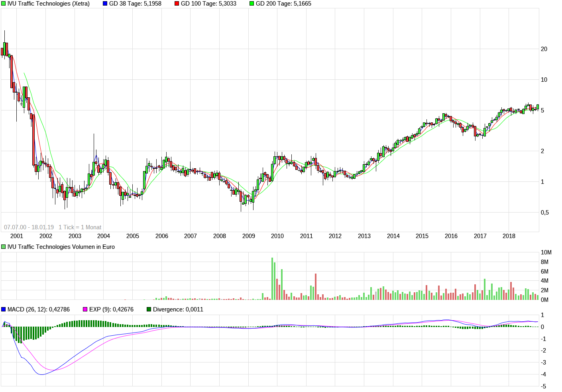Click the 4M label on the volume axis

pyautogui.click(x=544, y=281)
